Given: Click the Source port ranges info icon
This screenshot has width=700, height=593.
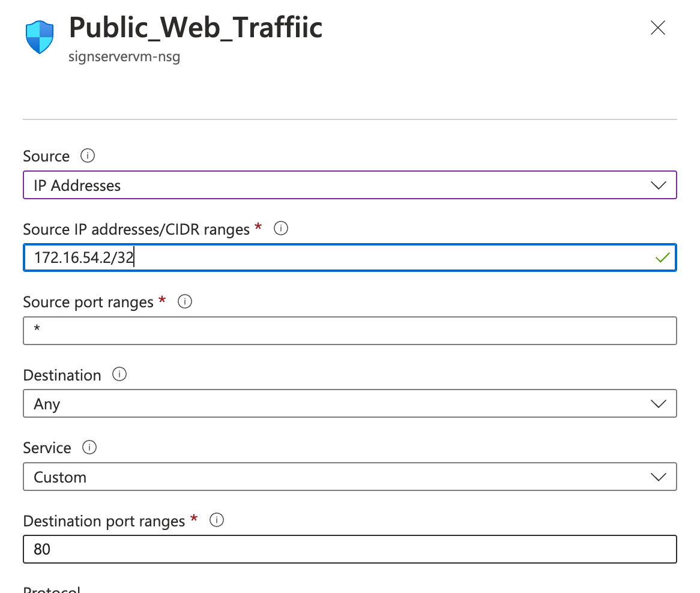Looking at the screenshot, I should [185, 302].
